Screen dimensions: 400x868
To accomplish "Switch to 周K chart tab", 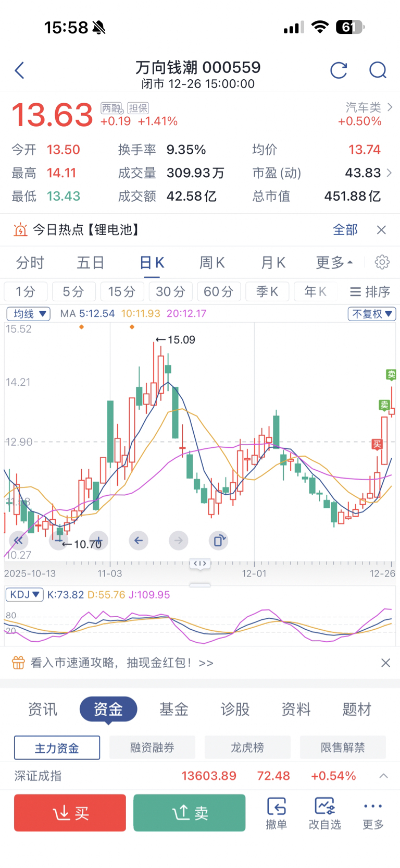I will [x=212, y=263].
